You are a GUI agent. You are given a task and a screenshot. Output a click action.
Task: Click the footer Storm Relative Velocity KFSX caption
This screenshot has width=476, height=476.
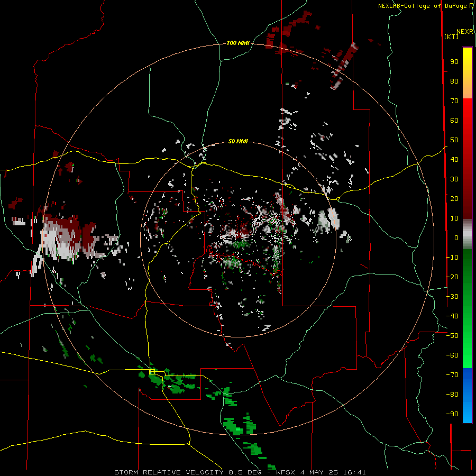point(240,472)
